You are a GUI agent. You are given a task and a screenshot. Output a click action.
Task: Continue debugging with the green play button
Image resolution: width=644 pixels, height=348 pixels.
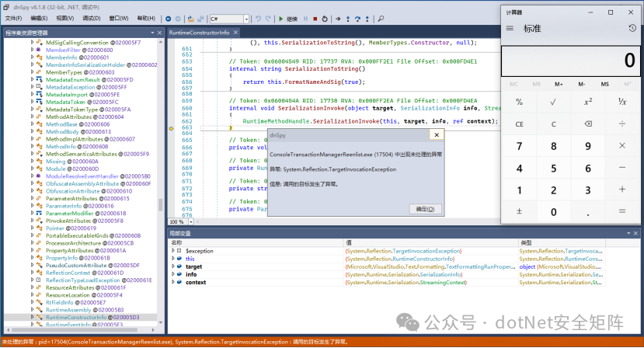coord(281,19)
